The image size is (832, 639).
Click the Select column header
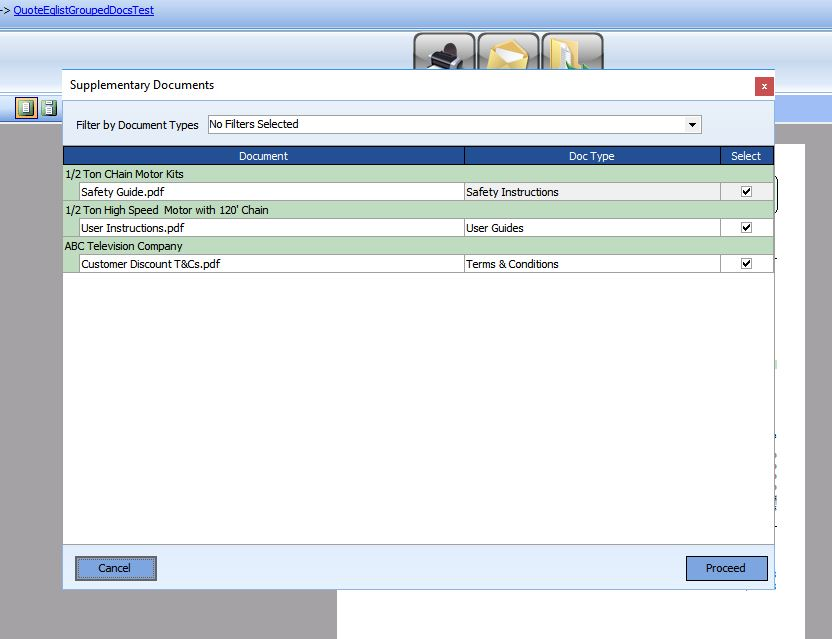pos(746,155)
